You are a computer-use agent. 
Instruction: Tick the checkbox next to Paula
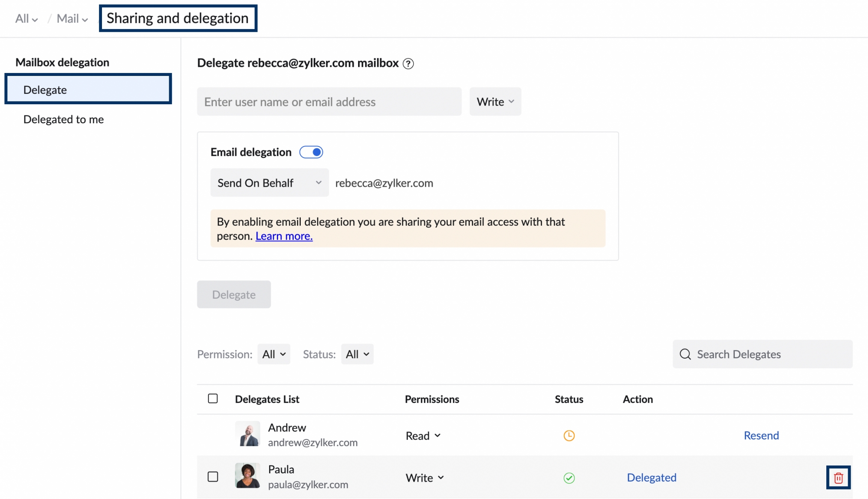[x=213, y=477]
